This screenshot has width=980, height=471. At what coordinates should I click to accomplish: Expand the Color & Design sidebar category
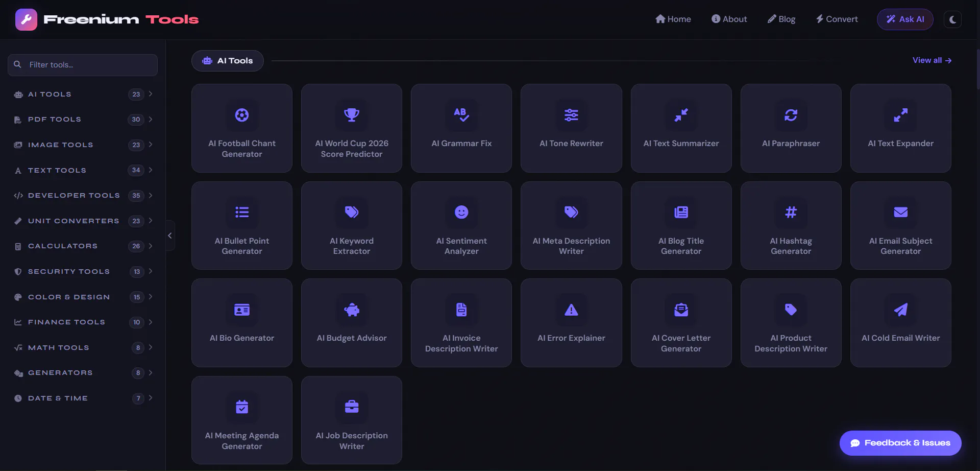pyautogui.click(x=83, y=297)
